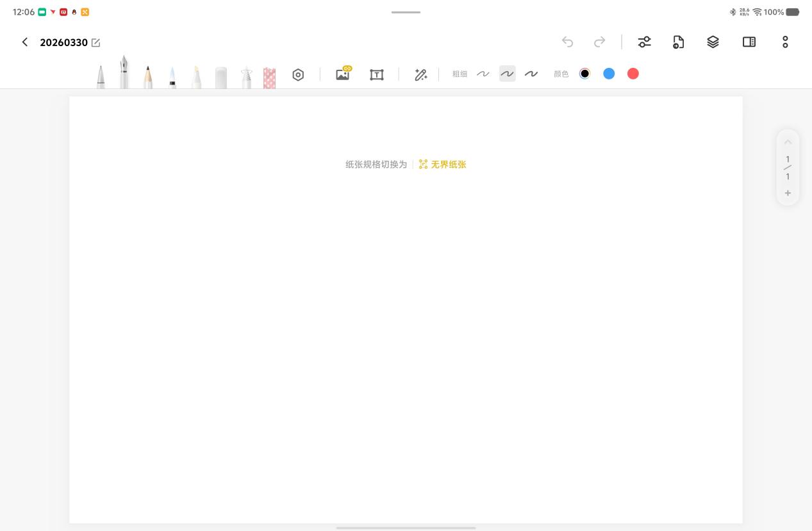Select the pencil tool

pos(148,77)
